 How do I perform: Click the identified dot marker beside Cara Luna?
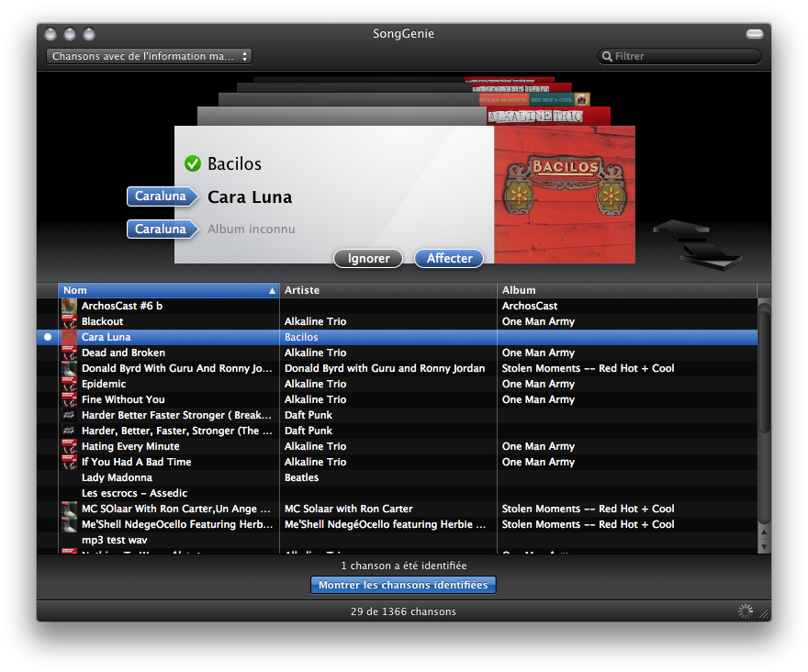(x=48, y=337)
